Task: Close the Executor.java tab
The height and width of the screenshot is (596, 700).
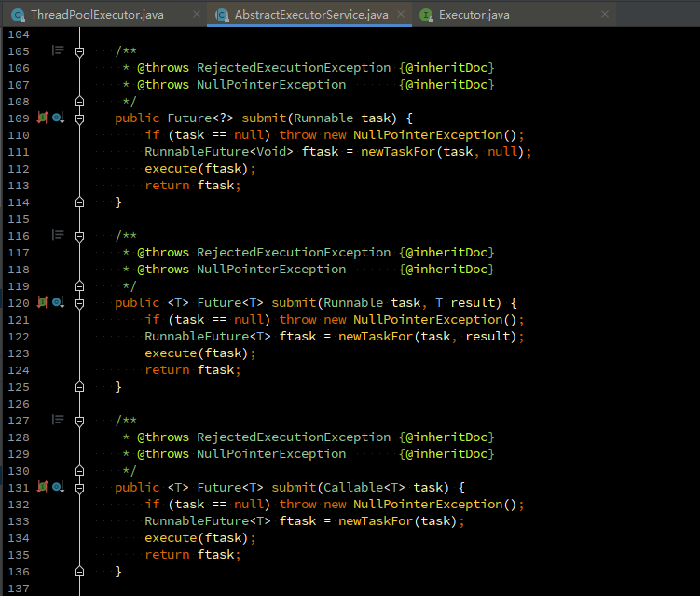Action: click(x=605, y=14)
